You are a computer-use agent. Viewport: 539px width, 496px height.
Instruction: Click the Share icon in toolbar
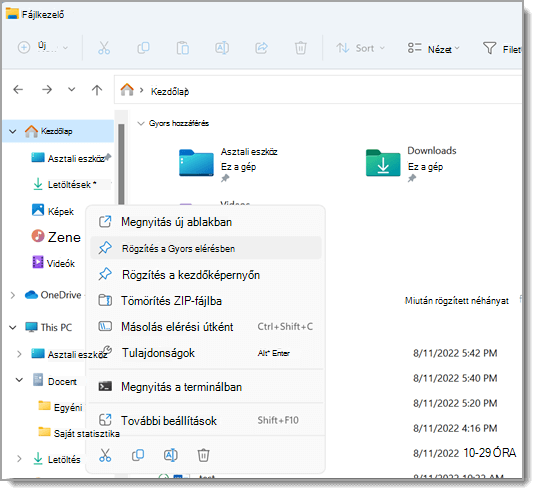pyautogui.click(x=261, y=48)
